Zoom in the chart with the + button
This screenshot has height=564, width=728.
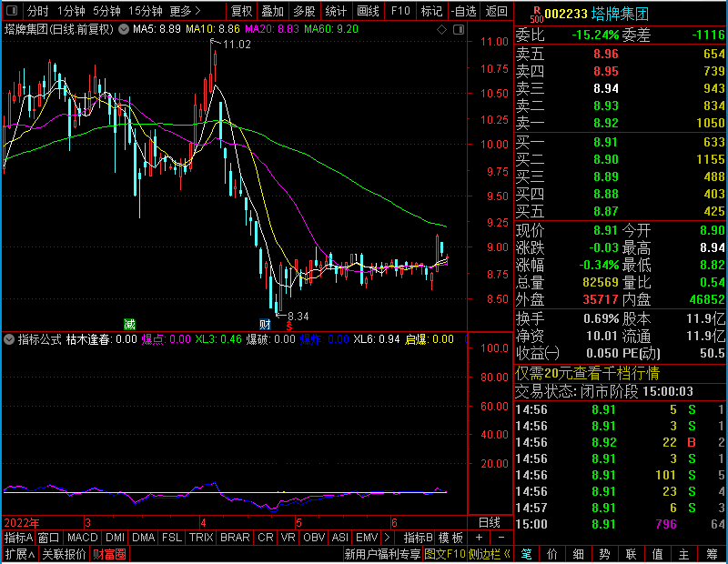[479, 538]
